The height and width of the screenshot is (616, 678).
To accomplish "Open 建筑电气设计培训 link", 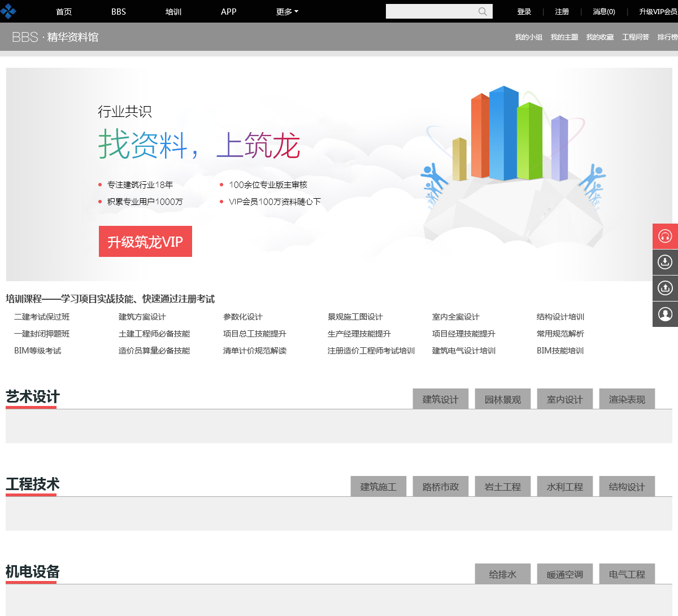I will [464, 351].
